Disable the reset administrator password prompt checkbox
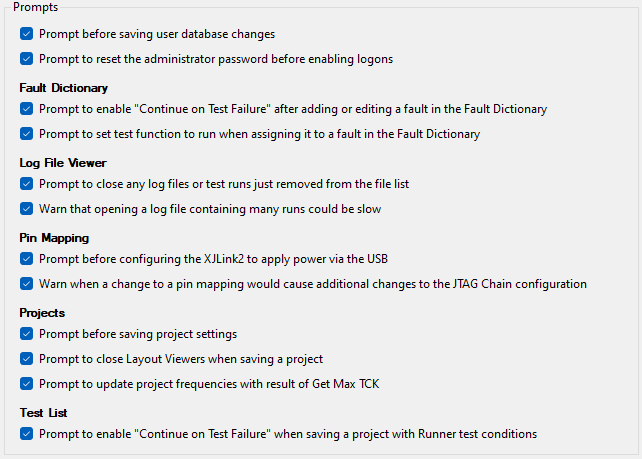 [x=26, y=59]
